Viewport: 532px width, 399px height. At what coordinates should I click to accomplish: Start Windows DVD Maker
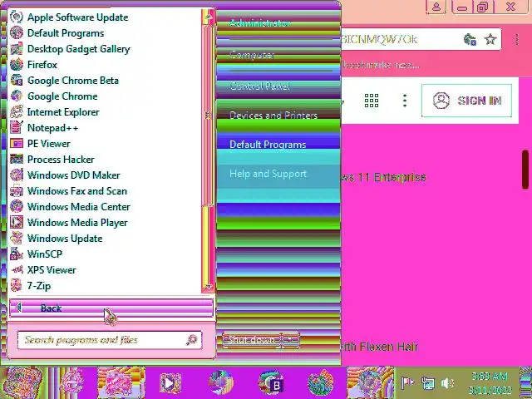(x=65, y=175)
